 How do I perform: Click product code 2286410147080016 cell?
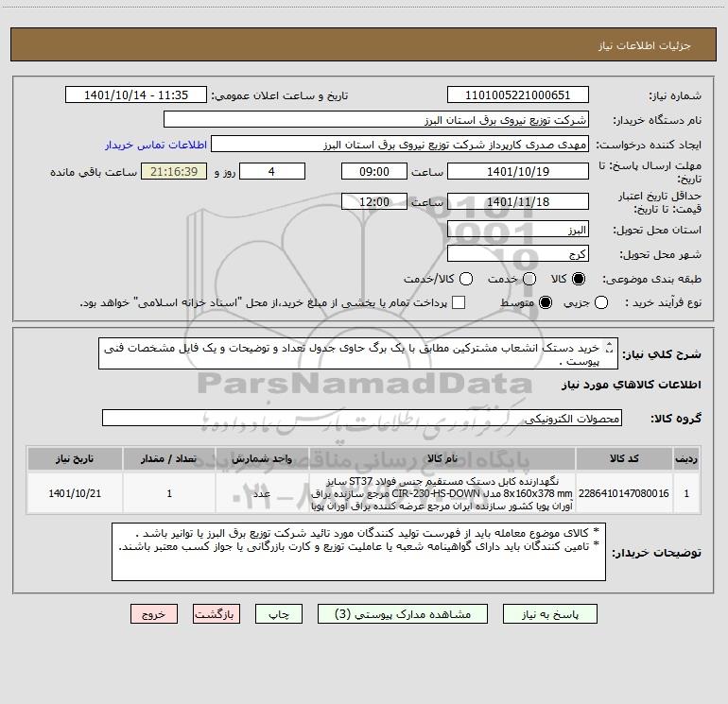[x=624, y=493]
